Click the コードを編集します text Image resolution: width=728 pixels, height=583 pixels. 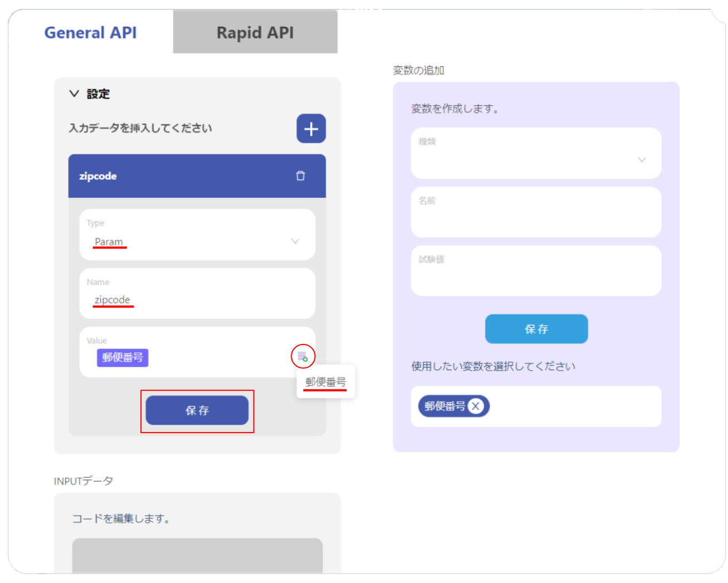121,519
